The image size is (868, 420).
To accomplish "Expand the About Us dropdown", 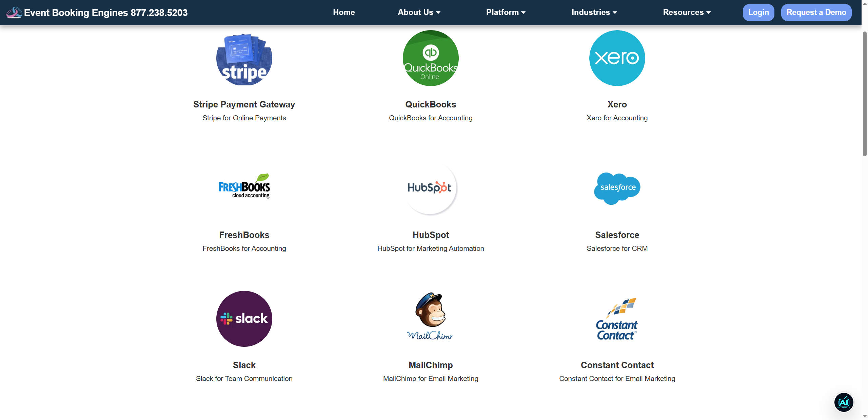I will coord(419,12).
